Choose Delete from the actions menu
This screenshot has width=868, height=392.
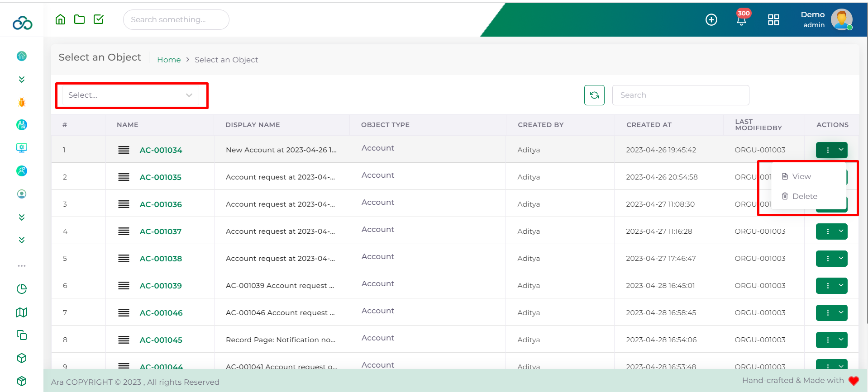click(x=804, y=196)
